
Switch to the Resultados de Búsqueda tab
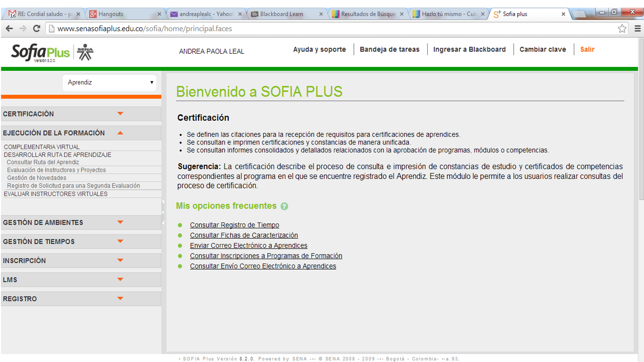pos(368,14)
